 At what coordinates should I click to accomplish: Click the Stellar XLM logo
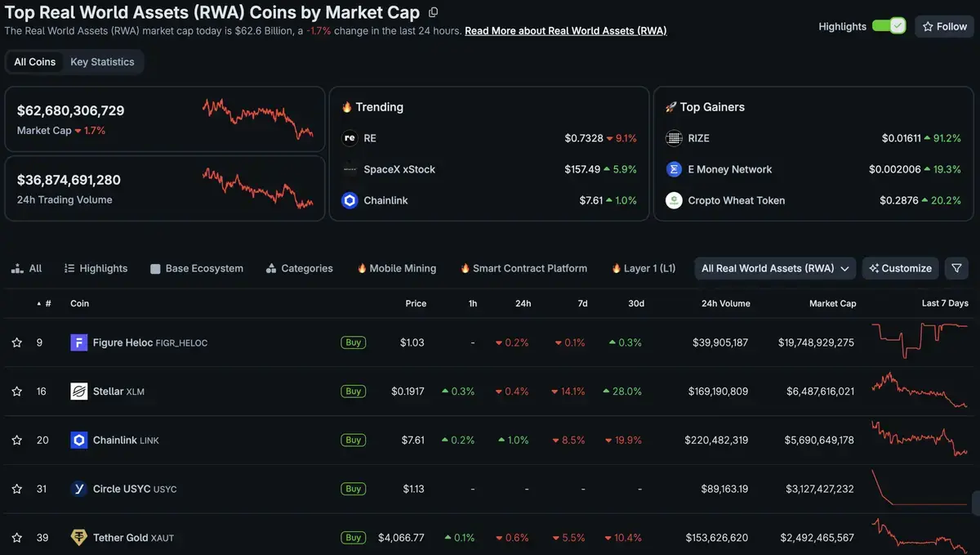coord(79,392)
